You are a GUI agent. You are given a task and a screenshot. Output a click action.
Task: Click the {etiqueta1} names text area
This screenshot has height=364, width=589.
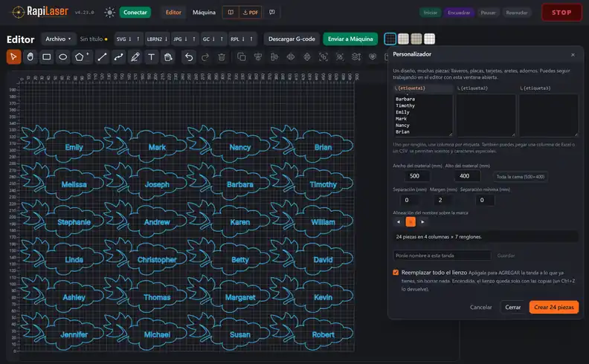[423, 115]
